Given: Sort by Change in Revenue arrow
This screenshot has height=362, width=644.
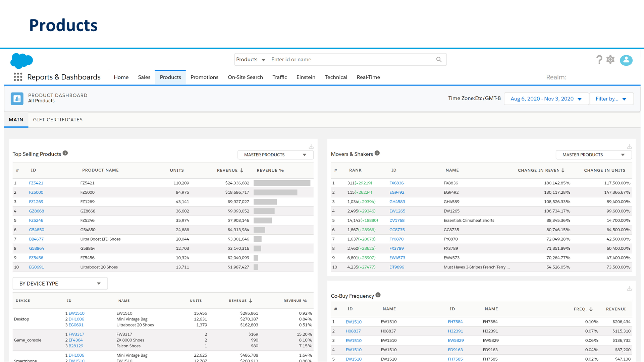Looking at the screenshot, I should tap(563, 170).
